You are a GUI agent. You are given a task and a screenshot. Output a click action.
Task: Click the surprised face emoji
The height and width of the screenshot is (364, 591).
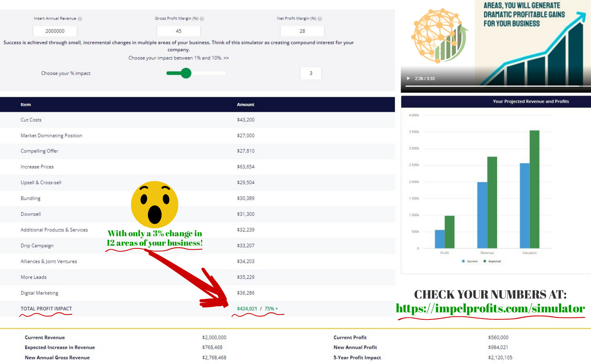click(155, 204)
